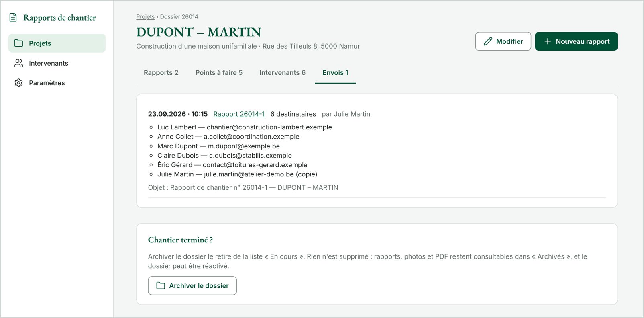Screen dimensions: 644x318
Task: Click the Rapports de chantier app title
Action: tap(60, 18)
